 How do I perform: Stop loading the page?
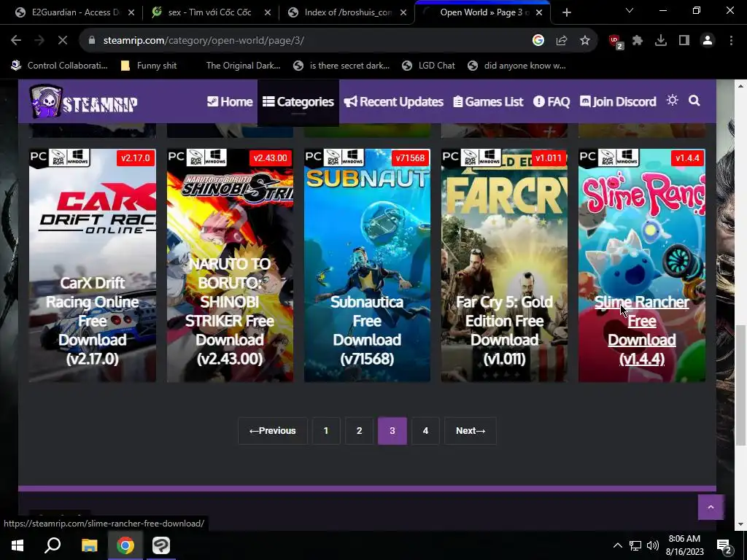click(63, 41)
